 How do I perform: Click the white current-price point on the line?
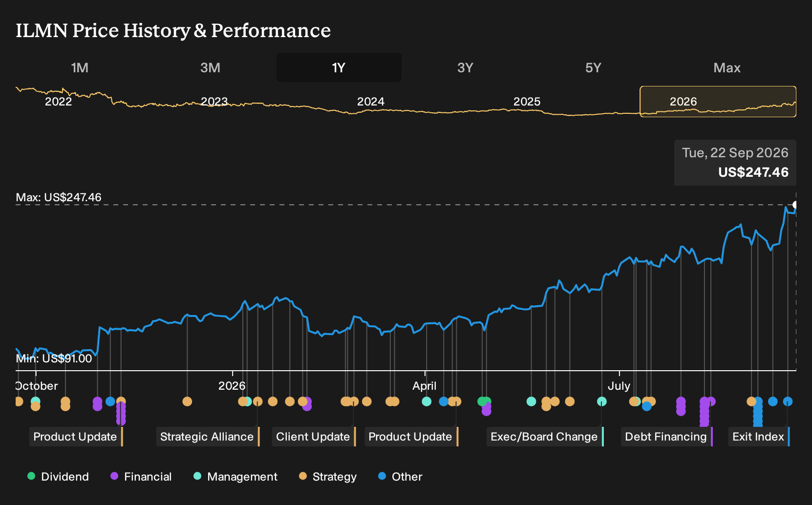[795, 205]
